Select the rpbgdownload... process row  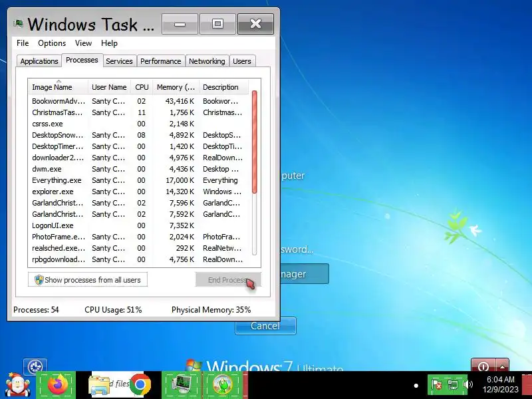tap(138, 259)
